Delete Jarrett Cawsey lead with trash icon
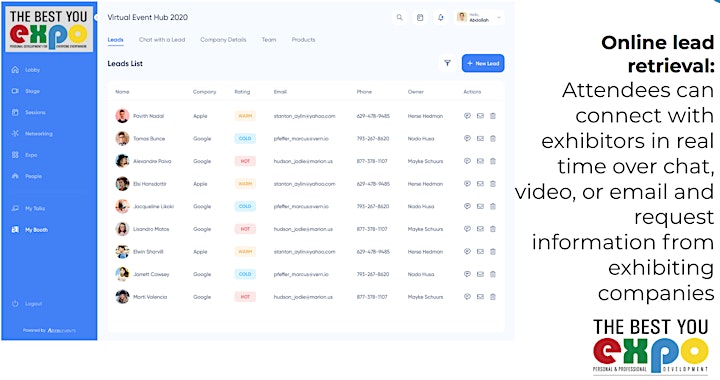720x380 pixels. click(493, 274)
